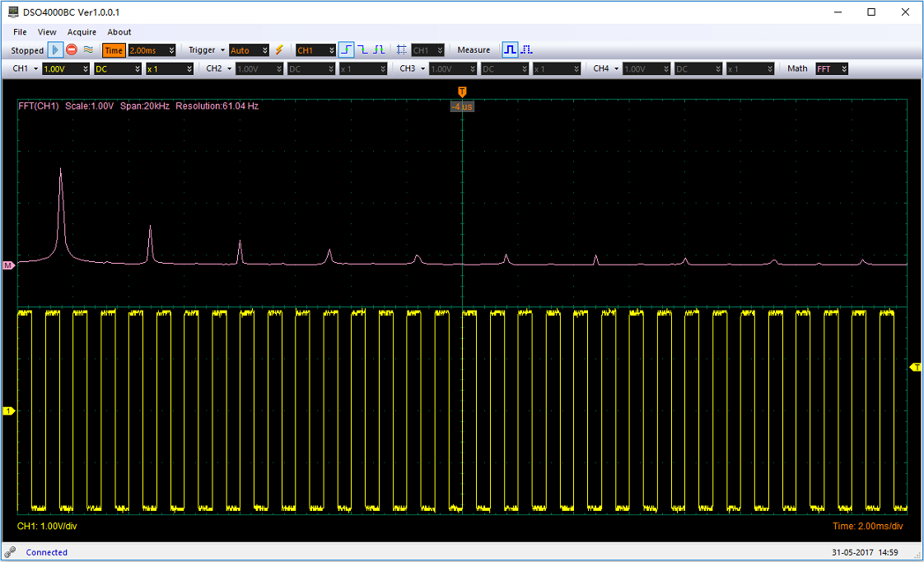The image size is (924, 562).
Task: Toggle the CH3 channel label
Action: (407, 68)
